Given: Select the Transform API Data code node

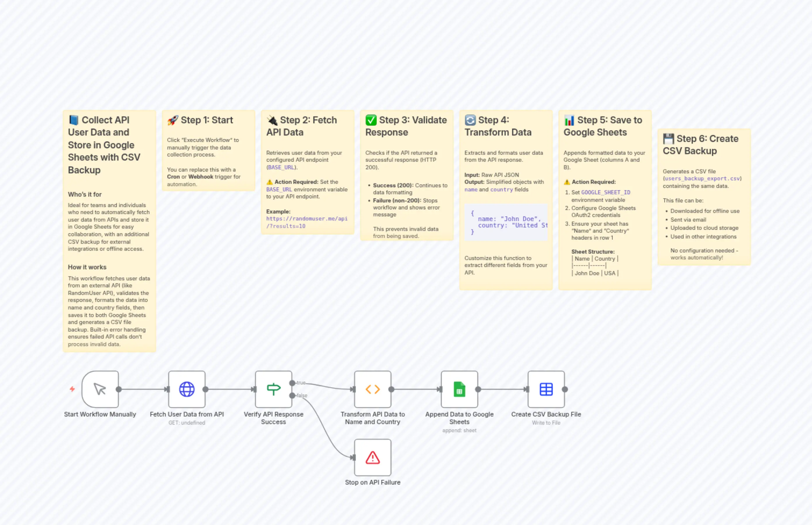Looking at the screenshot, I should coord(372,389).
